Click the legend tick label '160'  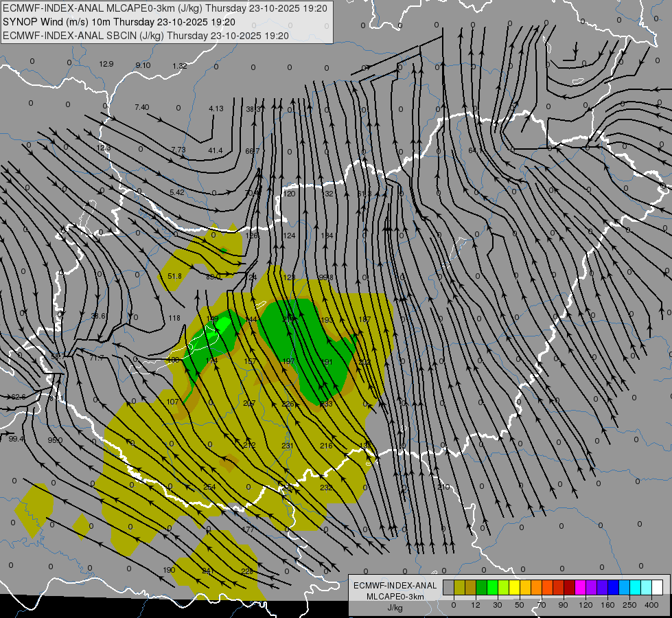(607, 605)
